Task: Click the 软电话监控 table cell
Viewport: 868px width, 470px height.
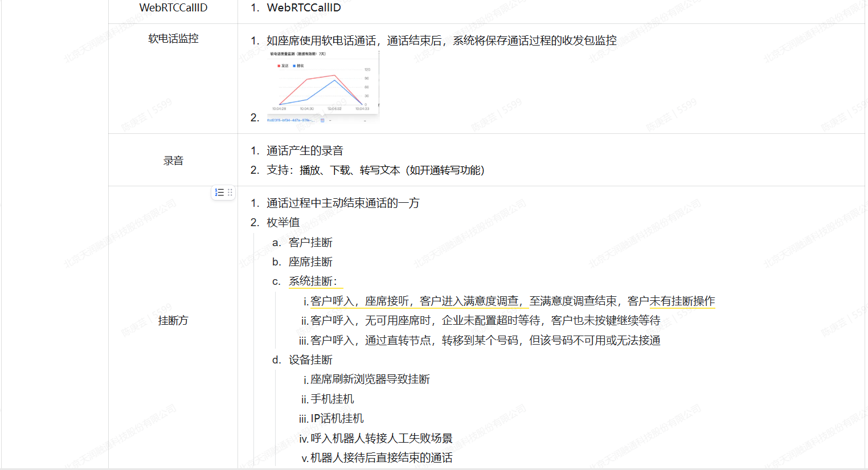Action: 173,39
